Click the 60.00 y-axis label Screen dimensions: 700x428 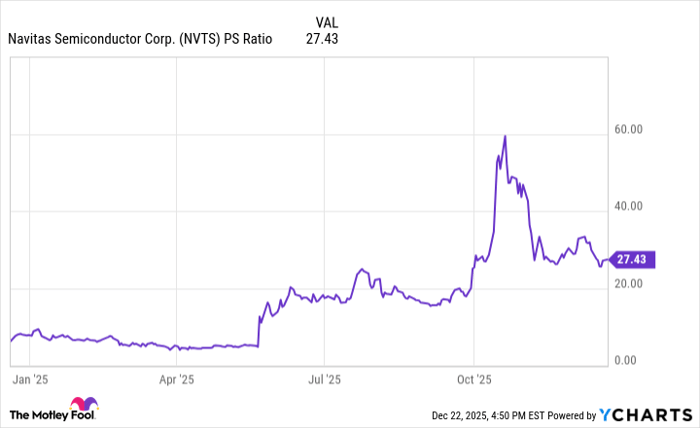(x=629, y=129)
